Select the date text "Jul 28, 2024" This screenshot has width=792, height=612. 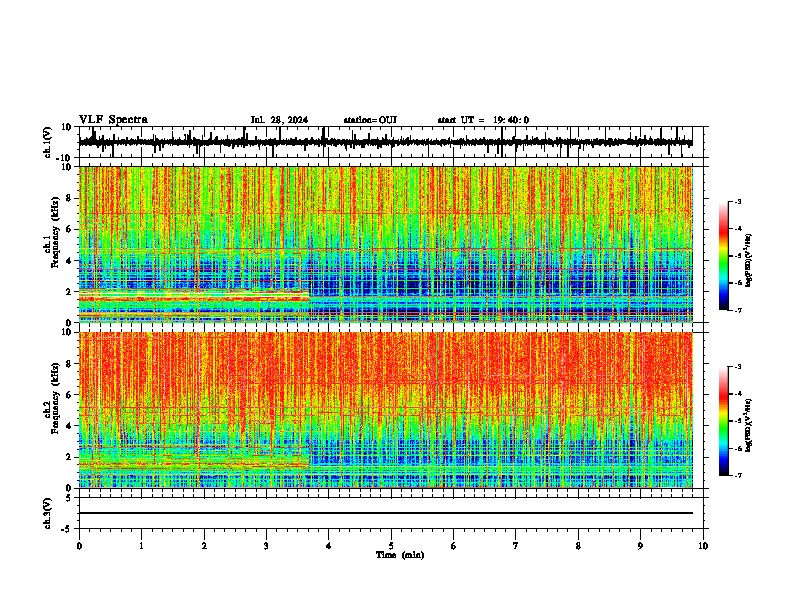point(279,120)
